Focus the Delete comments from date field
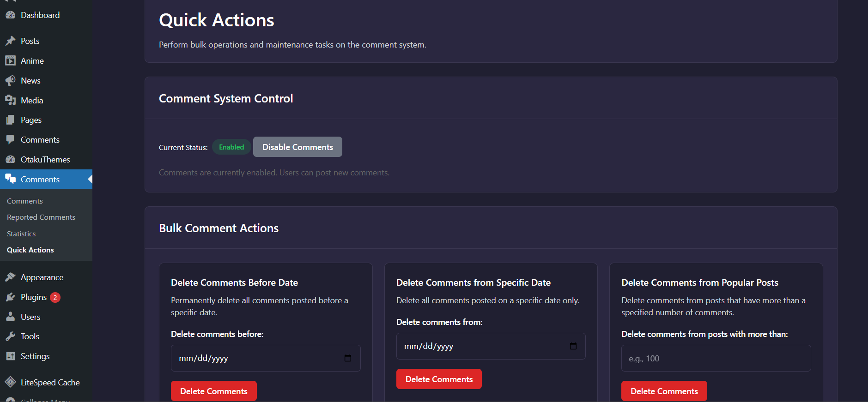Screen dimensions: 868x402 491,346
